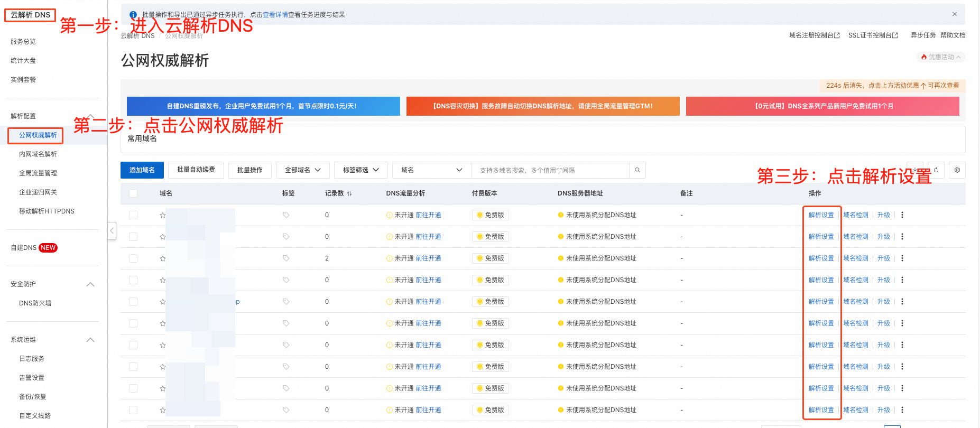Click 解析设置 for the domain ending in p
The height and width of the screenshot is (428, 980).
coord(821,302)
